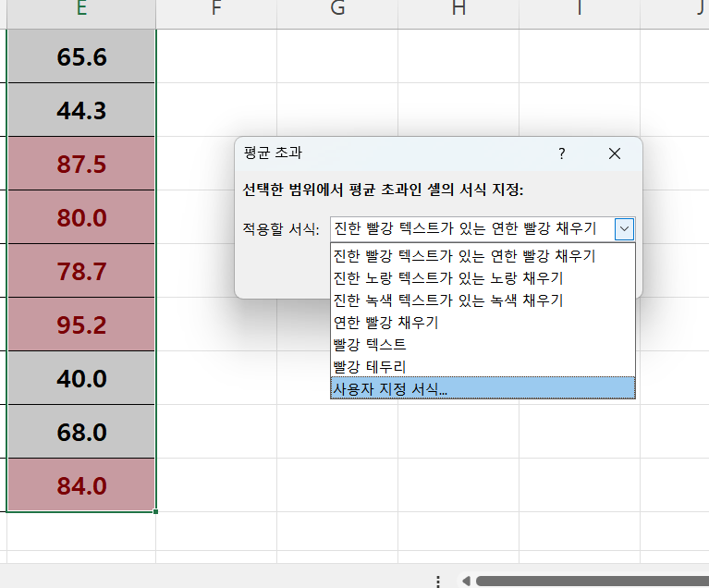Click cell containing 95.2
The width and height of the screenshot is (709, 588).
81,325
